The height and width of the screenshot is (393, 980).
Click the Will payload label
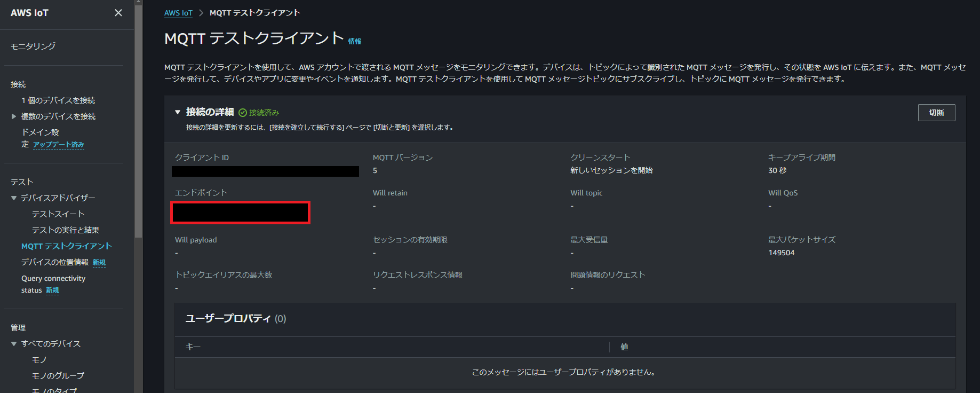(x=196, y=240)
